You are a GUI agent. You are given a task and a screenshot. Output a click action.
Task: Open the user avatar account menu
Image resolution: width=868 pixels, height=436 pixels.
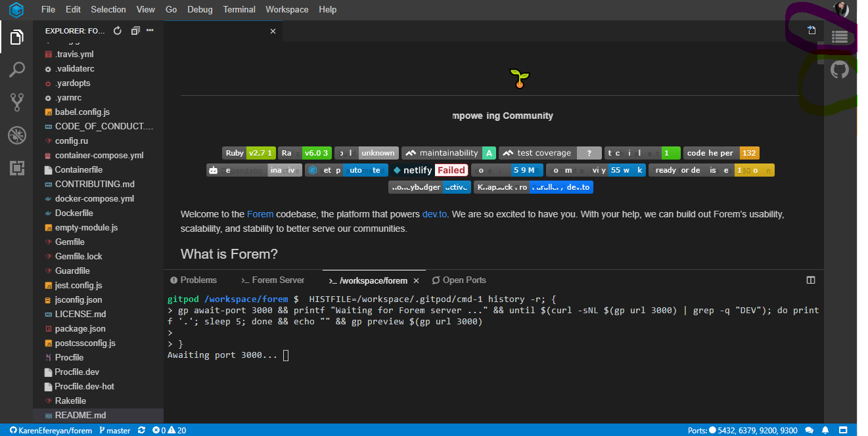tap(842, 9)
